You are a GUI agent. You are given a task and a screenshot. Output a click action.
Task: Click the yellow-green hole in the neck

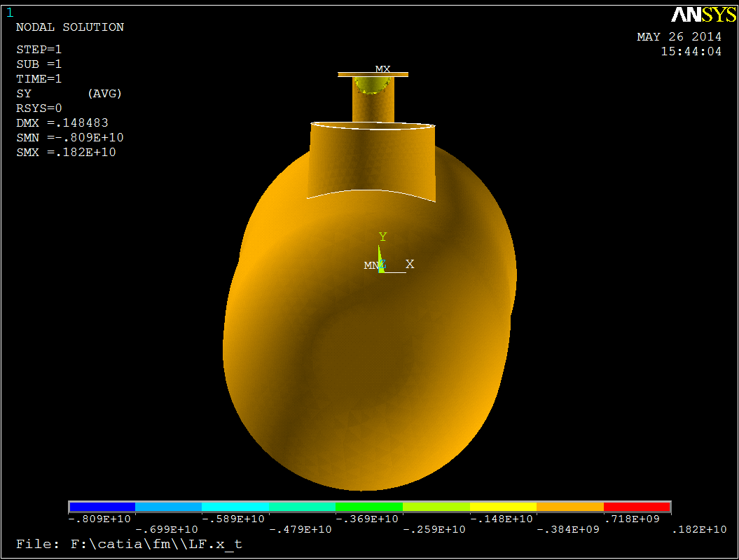[x=372, y=85]
